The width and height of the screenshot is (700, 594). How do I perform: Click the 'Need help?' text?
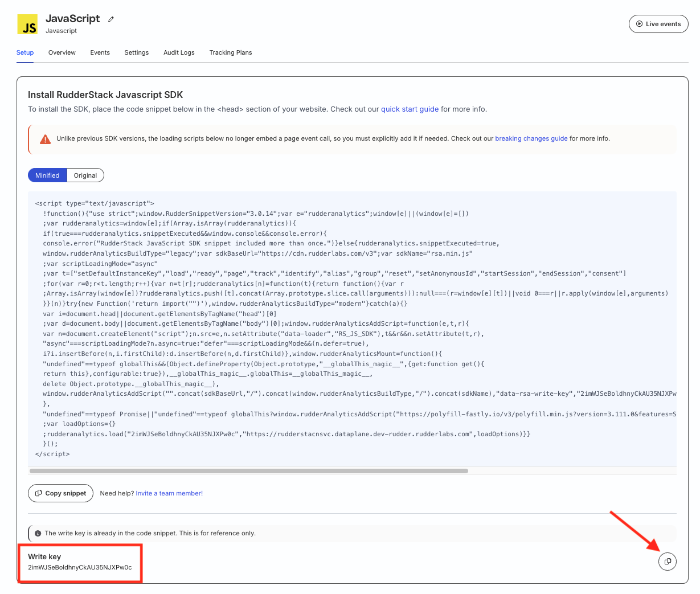coord(117,493)
